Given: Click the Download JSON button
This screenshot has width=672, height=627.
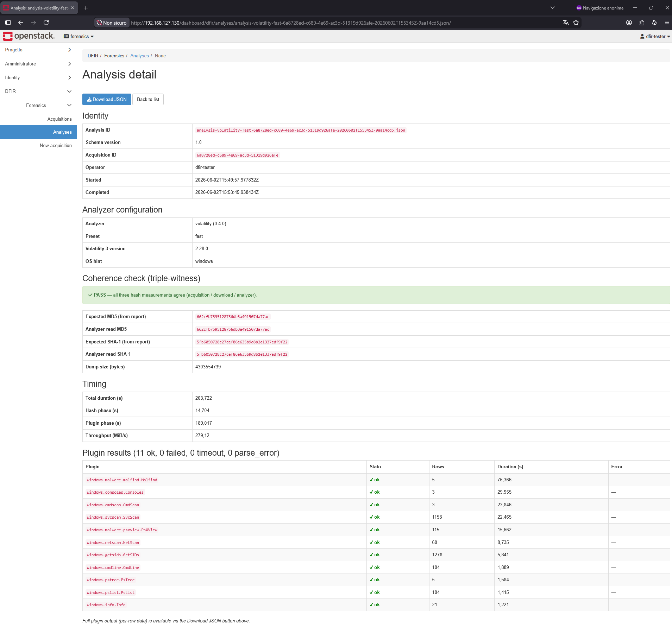Looking at the screenshot, I should (107, 100).
